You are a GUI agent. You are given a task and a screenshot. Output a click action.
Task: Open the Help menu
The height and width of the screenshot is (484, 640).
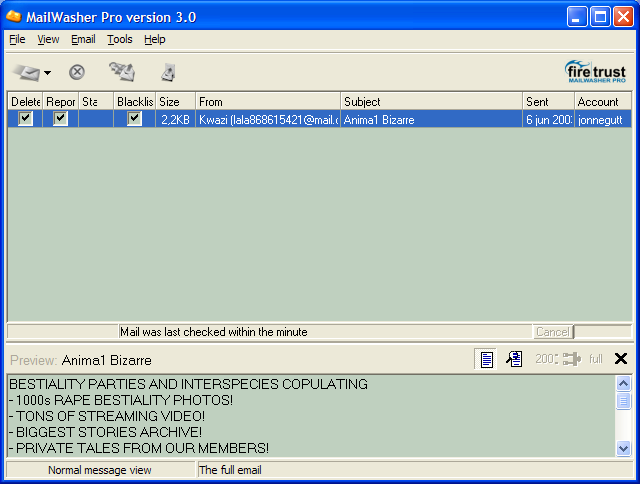[155, 40]
